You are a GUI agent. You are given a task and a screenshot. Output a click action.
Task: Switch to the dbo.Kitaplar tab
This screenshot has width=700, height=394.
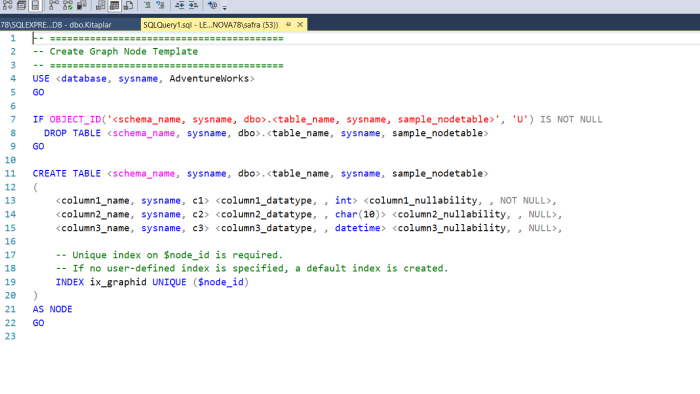[x=56, y=25]
